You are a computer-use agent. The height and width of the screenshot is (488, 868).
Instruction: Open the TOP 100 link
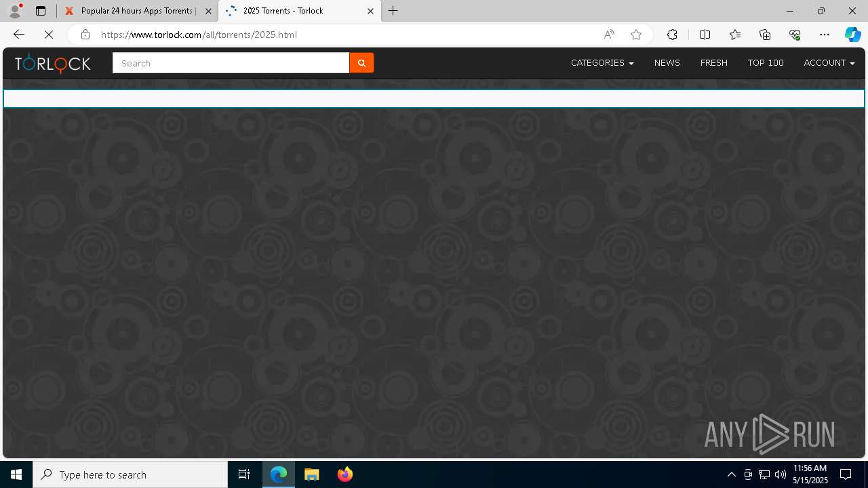(x=766, y=63)
